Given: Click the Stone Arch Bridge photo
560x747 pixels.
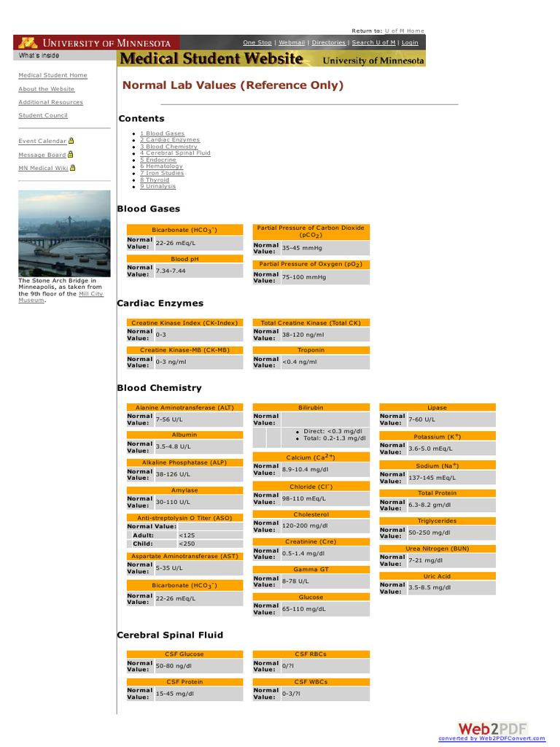Looking at the screenshot, I should click(x=64, y=233).
